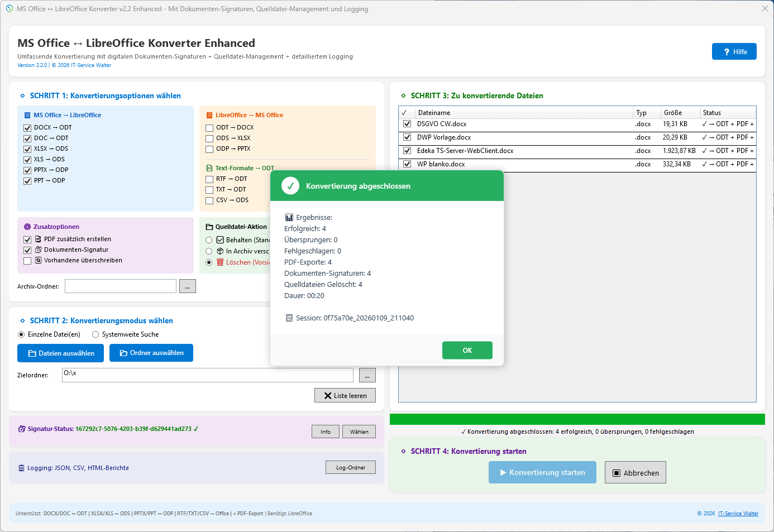The width and height of the screenshot is (774, 532).
Task: Enable Vorhandene überschreiben option
Action: click(x=27, y=261)
